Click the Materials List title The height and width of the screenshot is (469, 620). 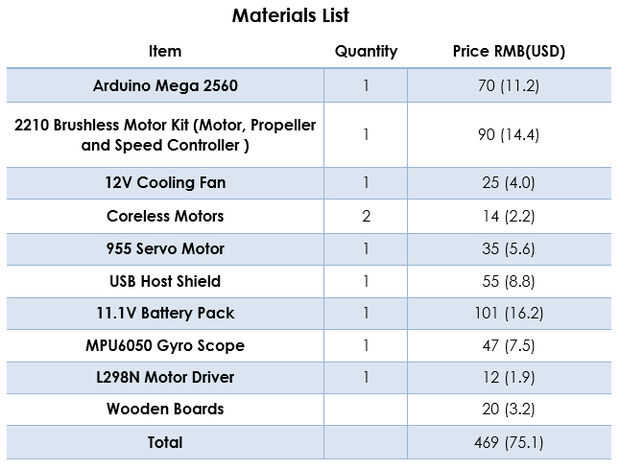point(290,16)
